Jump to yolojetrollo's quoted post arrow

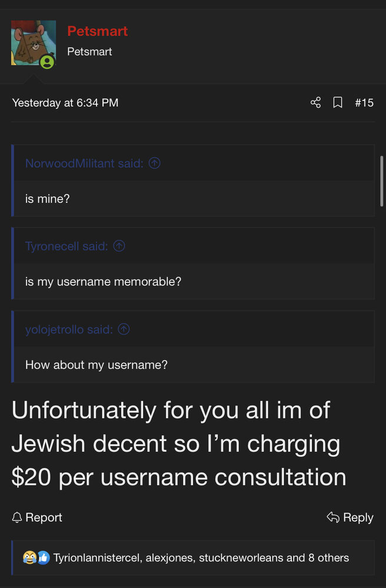[124, 329]
